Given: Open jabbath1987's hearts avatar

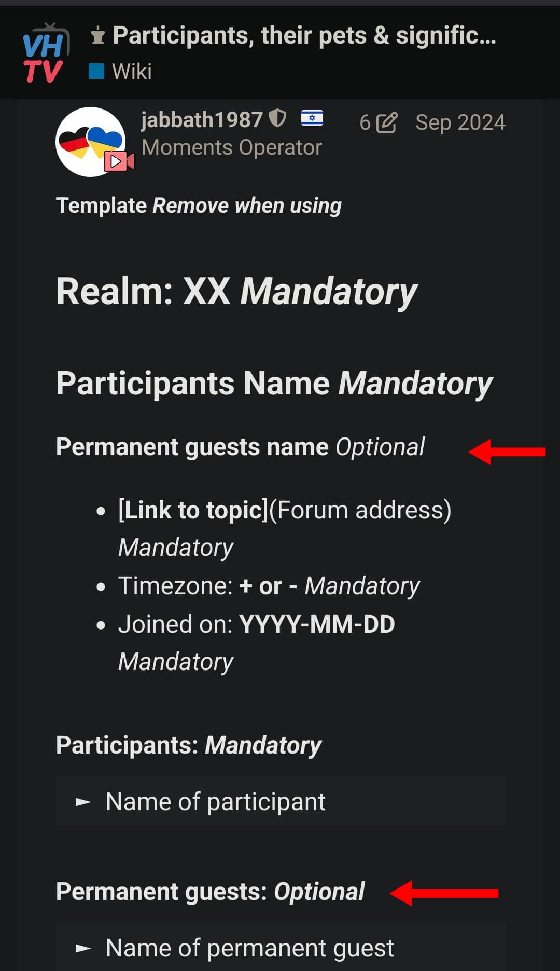Looking at the screenshot, I should click(x=91, y=142).
